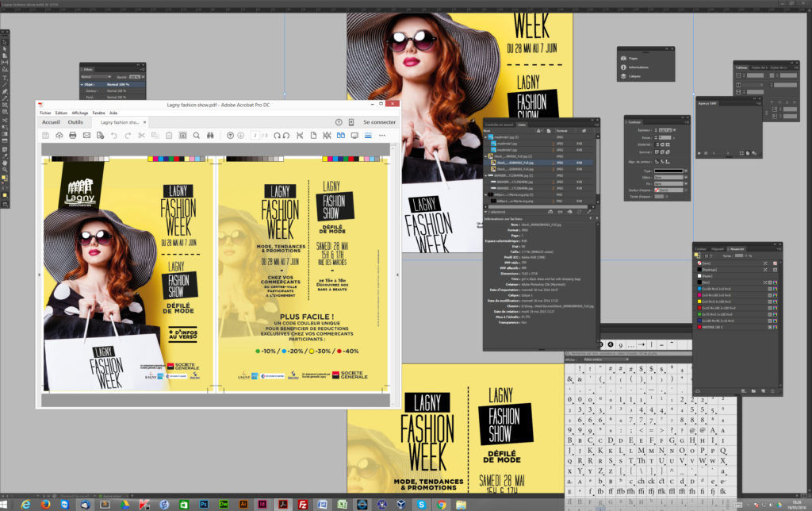Open the Informations panel icon

622,67
